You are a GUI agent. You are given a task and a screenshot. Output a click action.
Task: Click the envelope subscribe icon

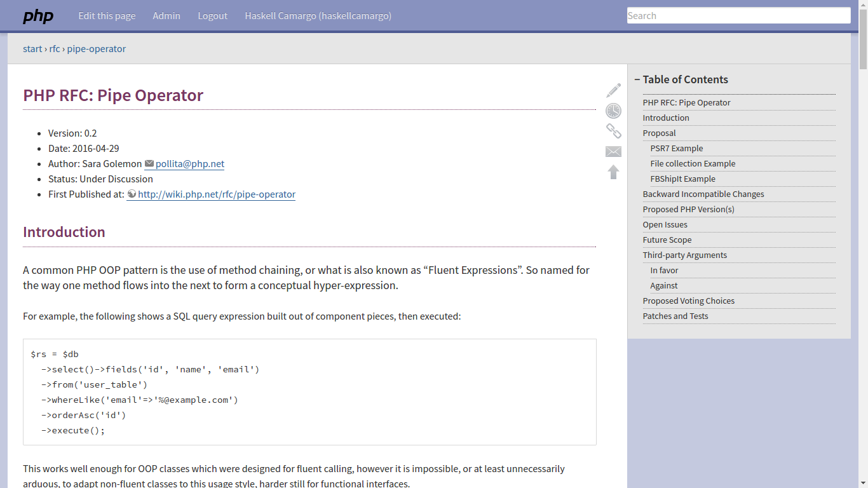point(613,152)
